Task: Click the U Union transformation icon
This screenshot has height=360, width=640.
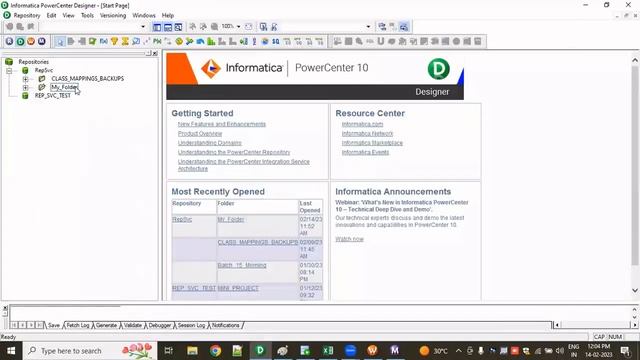Action: coord(381,41)
